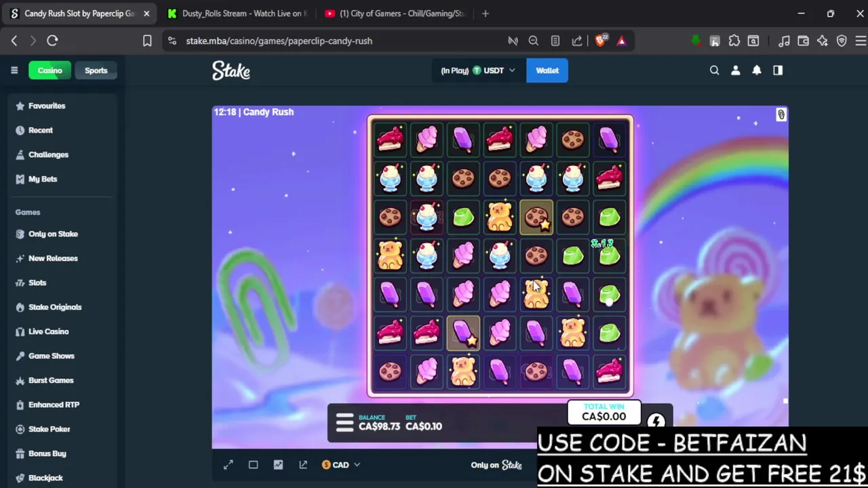Open Brave Rewards triangle icon

(x=621, y=41)
